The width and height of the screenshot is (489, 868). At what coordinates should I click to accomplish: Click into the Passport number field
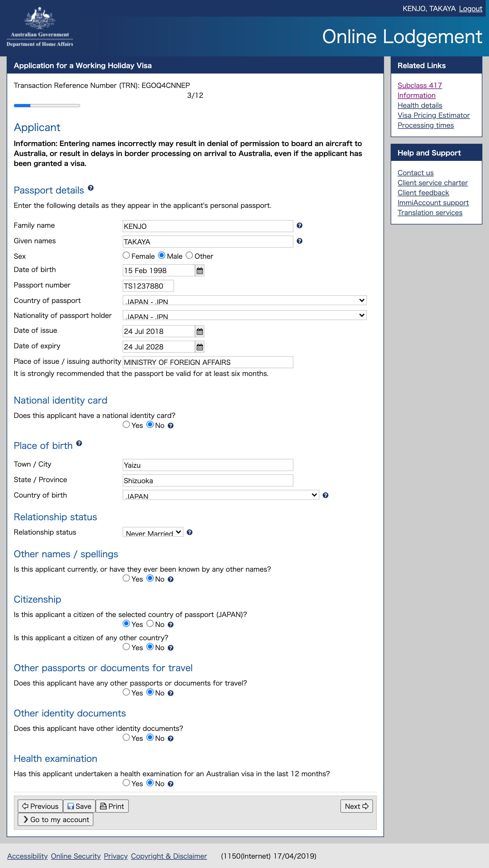pos(148,286)
